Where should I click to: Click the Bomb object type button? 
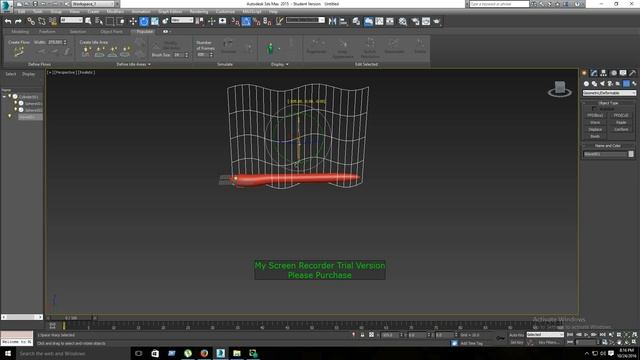click(595, 136)
